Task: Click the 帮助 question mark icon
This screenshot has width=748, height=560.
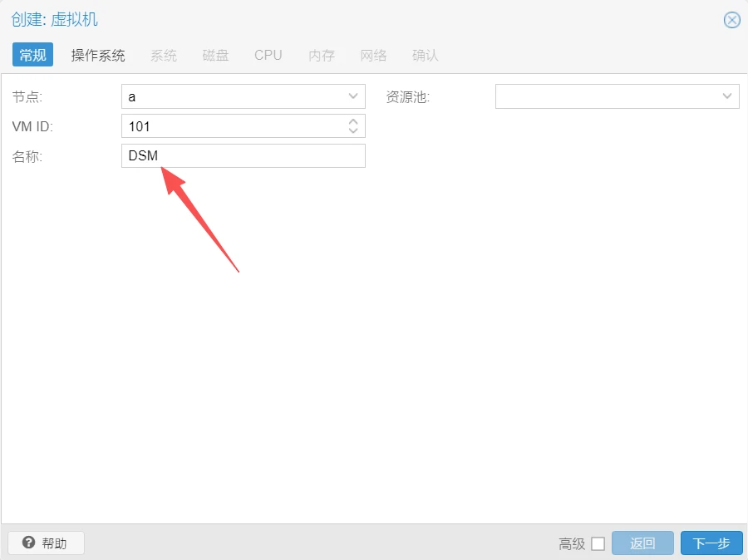Action: (28, 543)
